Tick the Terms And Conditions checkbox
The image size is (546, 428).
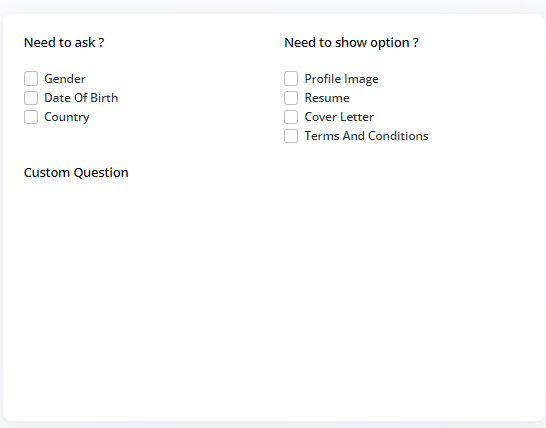coord(291,136)
